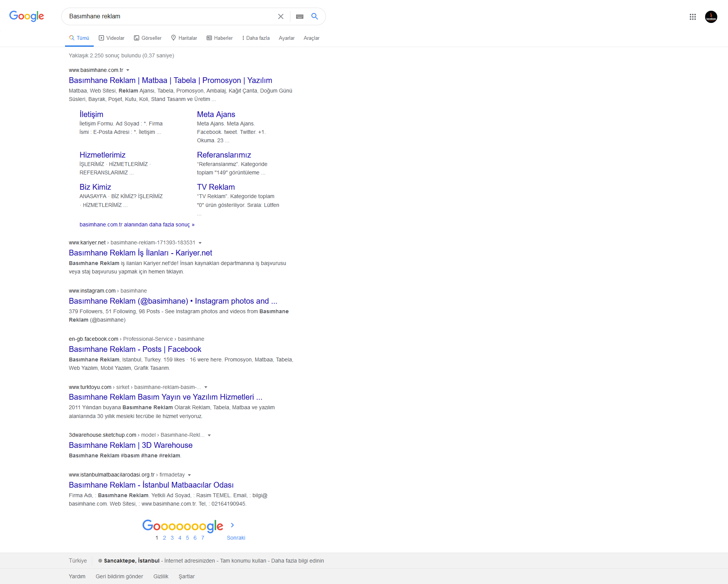Image resolution: width=728 pixels, height=584 pixels.
Task: Click 'Daha fazla bilgi edinin' link
Action: [298, 561]
